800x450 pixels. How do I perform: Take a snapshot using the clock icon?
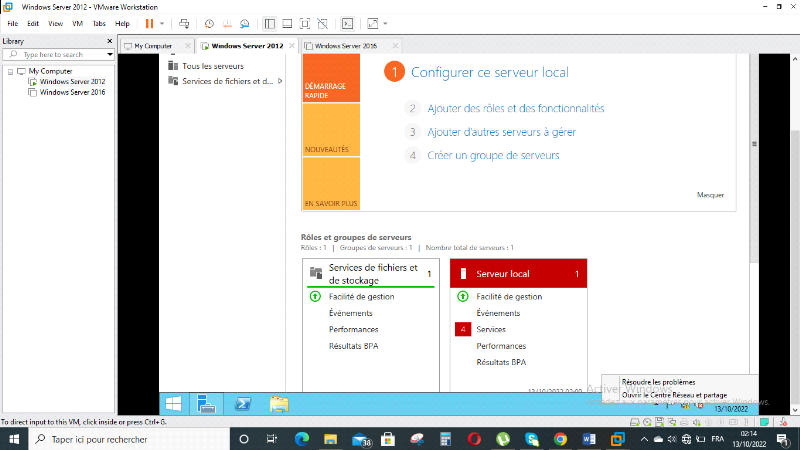coord(209,23)
